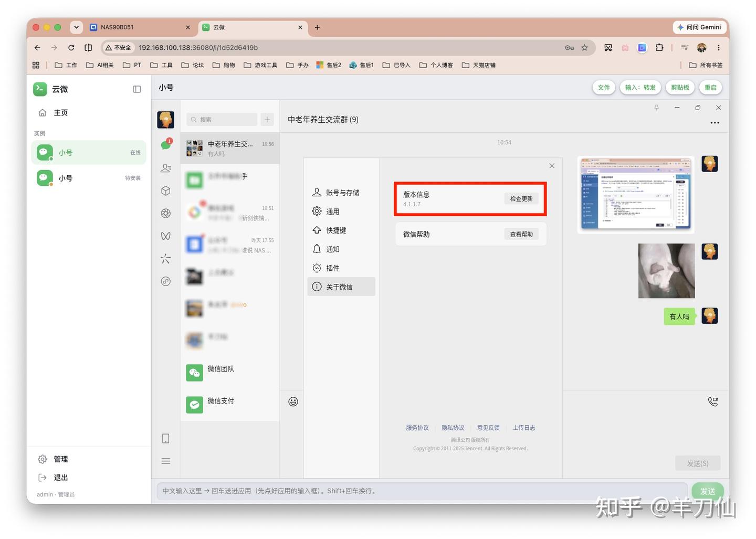
Task: Click the 文件 button
Action: coord(604,88)
